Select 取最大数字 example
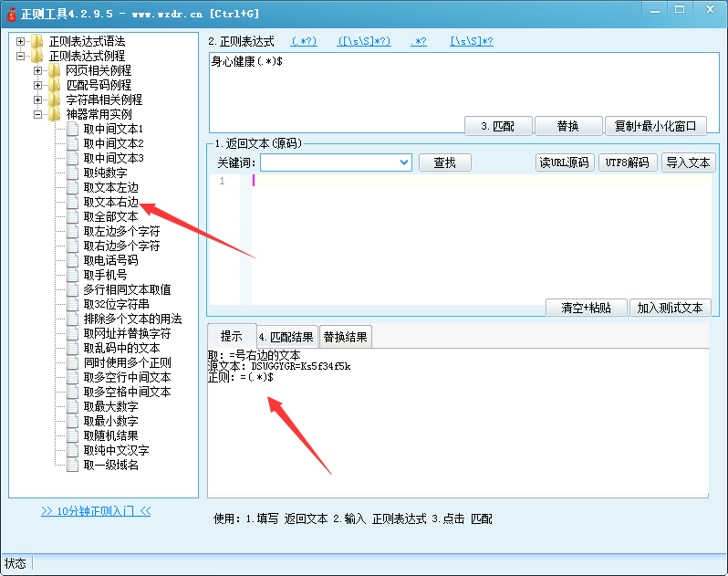This screenshot has width=728, height=576. pyautogui.click(x=110, y=406)
